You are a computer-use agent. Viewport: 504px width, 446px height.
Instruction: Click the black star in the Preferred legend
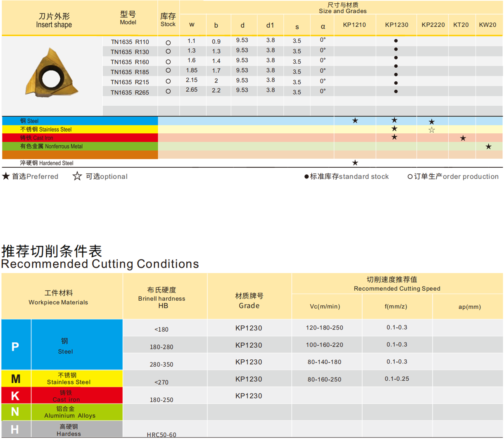pos(5,176)
